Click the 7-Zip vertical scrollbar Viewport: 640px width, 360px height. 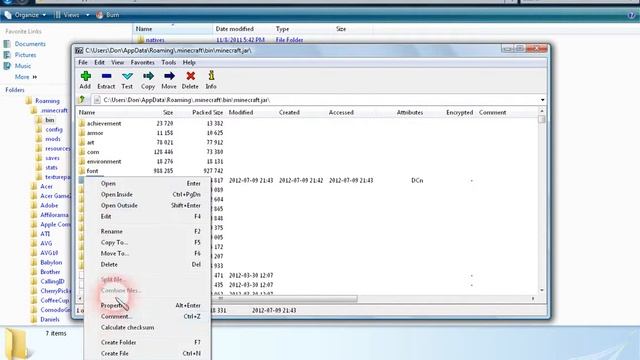coord(542,200)
